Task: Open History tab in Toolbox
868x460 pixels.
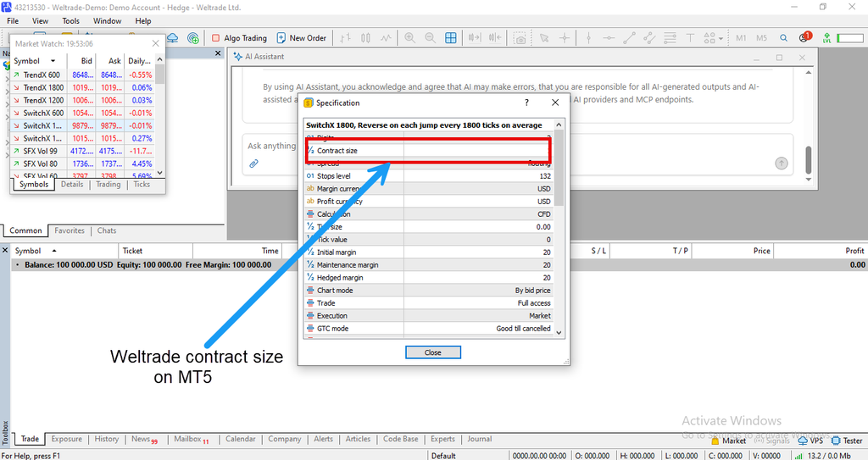Action: [x=106, y=439]
